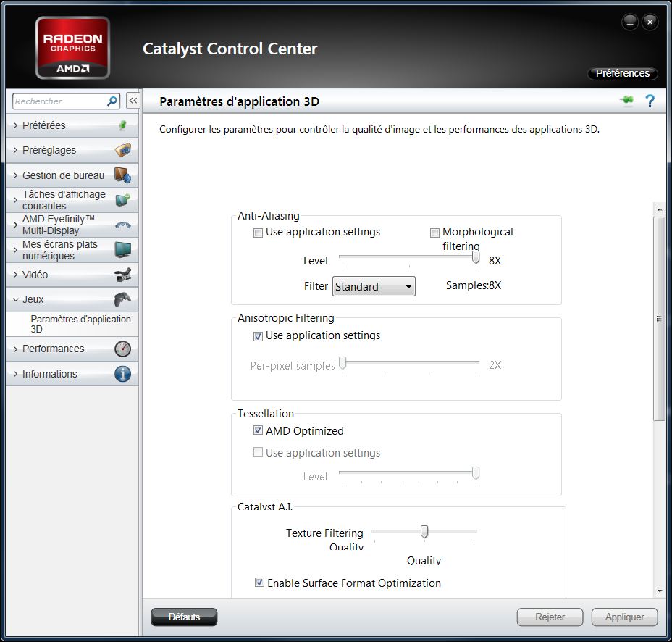Click the settings panel scroll up arrow
Viewport: 672px width, 642px height.
pos(659,209)
